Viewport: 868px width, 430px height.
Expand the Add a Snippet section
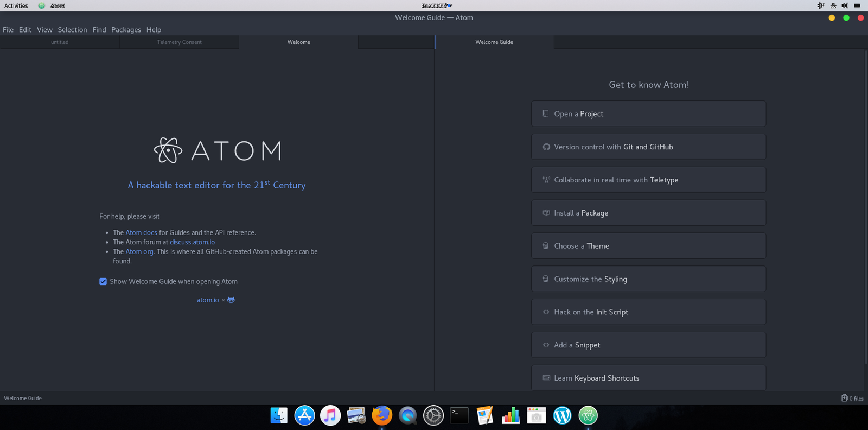648,345
